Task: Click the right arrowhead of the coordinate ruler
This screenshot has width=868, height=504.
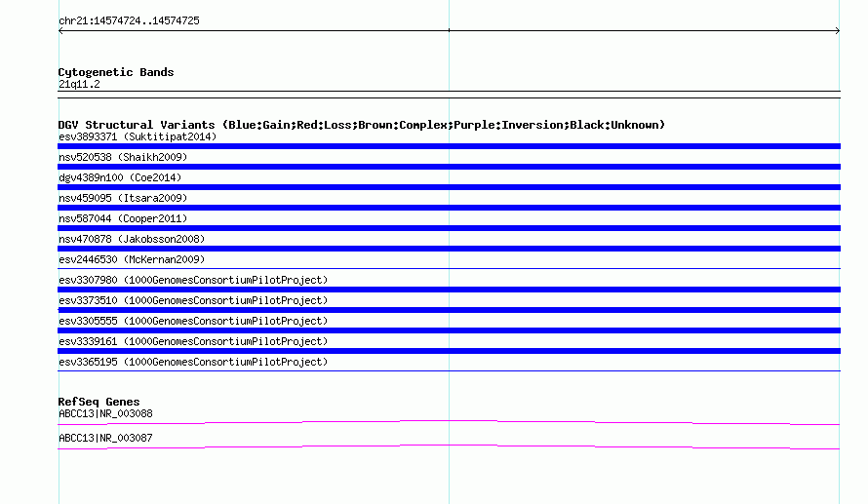Action: tap(838, 31)
